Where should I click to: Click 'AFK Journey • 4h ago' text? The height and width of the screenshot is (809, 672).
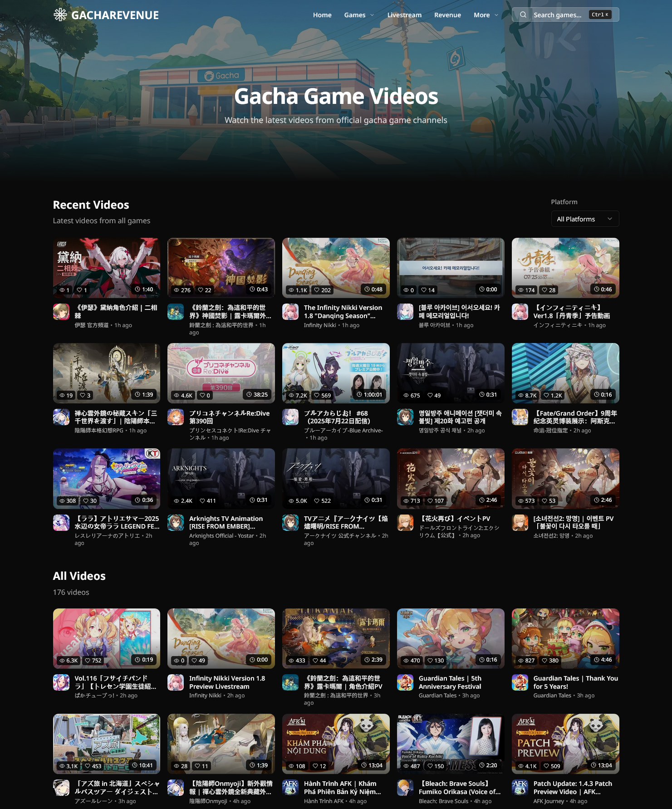560,801
